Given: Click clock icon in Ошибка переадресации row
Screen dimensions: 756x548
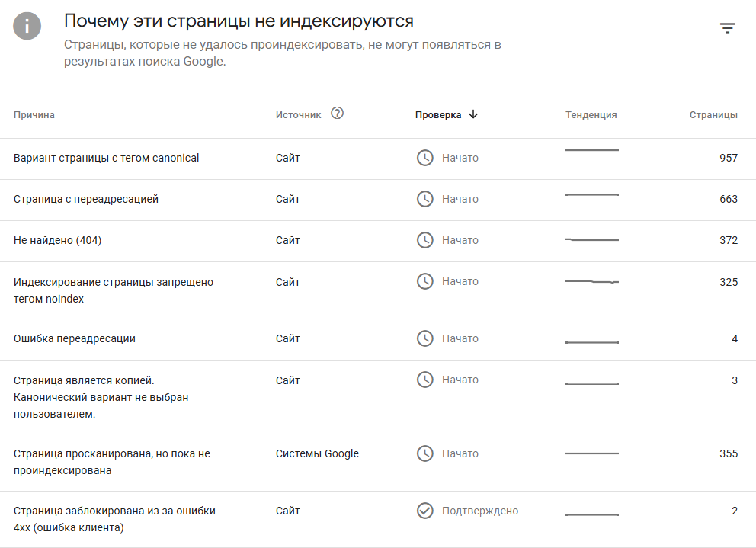Looking at the screenshot, I should click(424, 338).
